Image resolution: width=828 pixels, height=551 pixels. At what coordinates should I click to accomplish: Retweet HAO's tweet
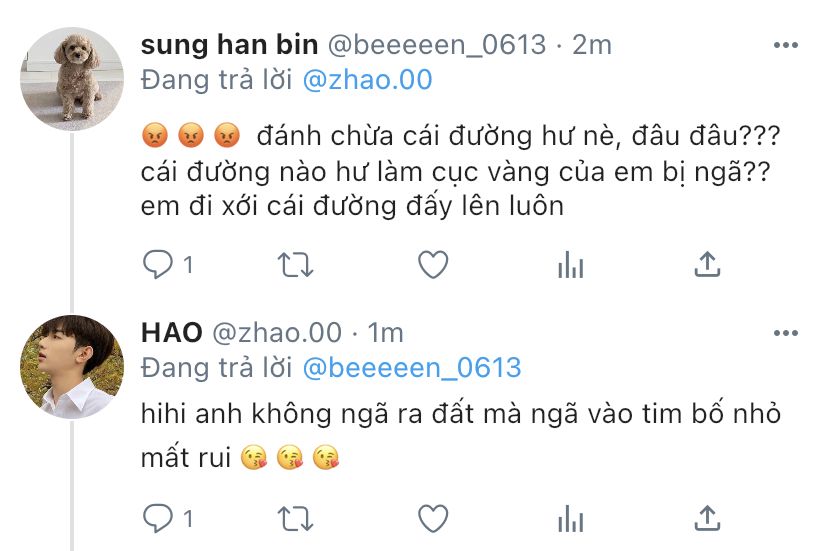[296, 518]
